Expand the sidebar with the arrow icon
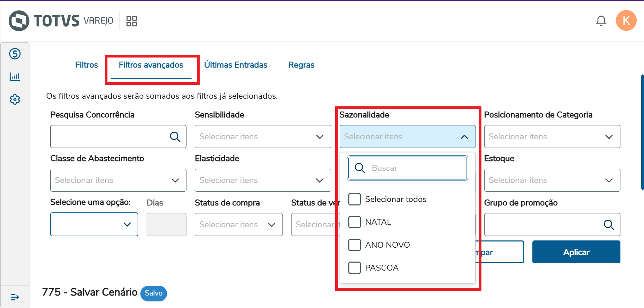This screenshot has height=308, width=644. [15, 297]
